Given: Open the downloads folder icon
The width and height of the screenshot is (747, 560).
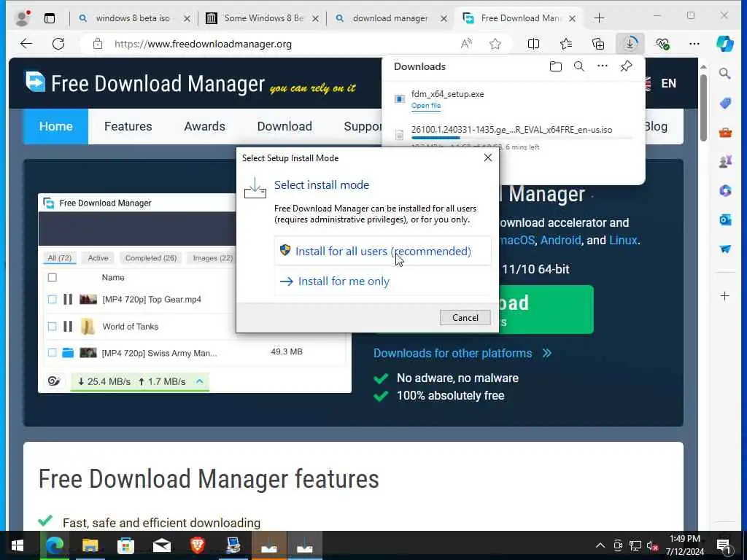Looking at the screenshot, I should click(x=555, y=66).
